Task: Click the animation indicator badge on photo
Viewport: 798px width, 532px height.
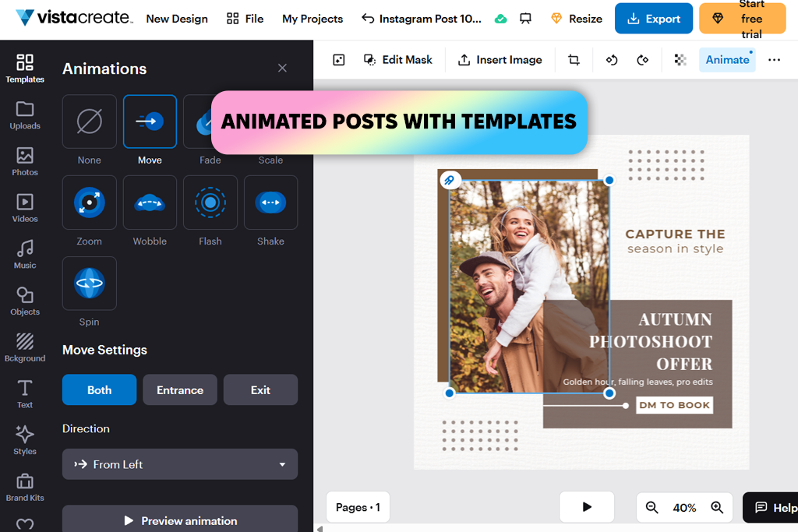Action: coord(450,180)
